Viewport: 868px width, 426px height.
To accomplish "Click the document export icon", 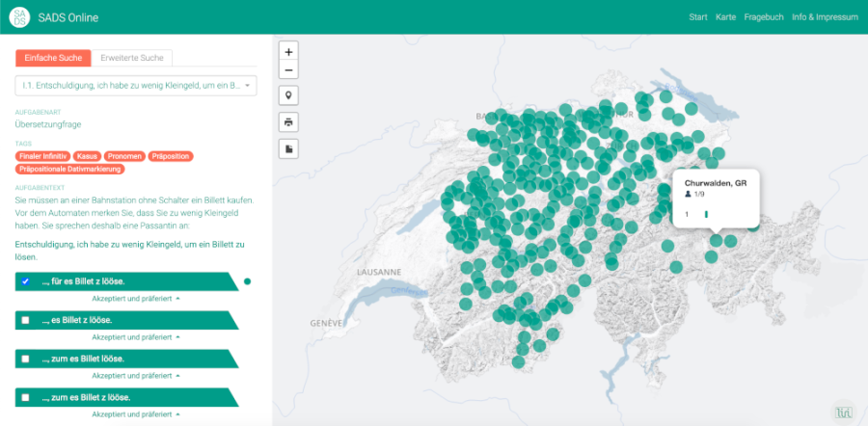I will tap(288, 147).
